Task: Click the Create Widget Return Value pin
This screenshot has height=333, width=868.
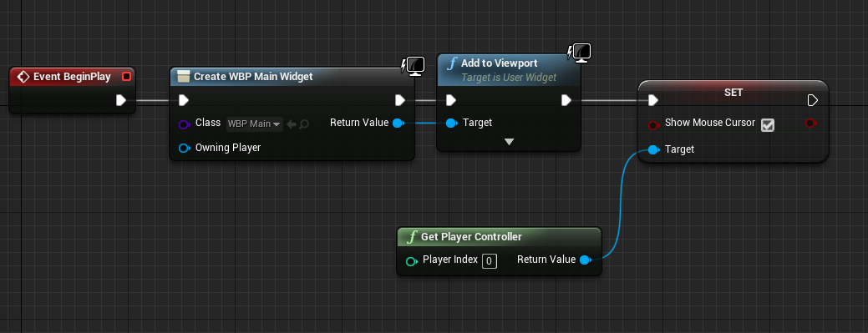Action: [x=398, y=123]
